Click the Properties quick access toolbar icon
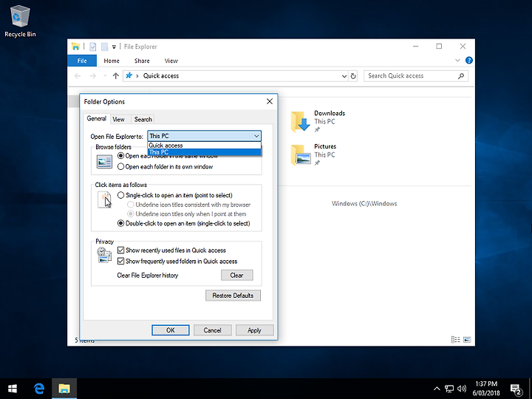532x399 pixels. [92, 47]
